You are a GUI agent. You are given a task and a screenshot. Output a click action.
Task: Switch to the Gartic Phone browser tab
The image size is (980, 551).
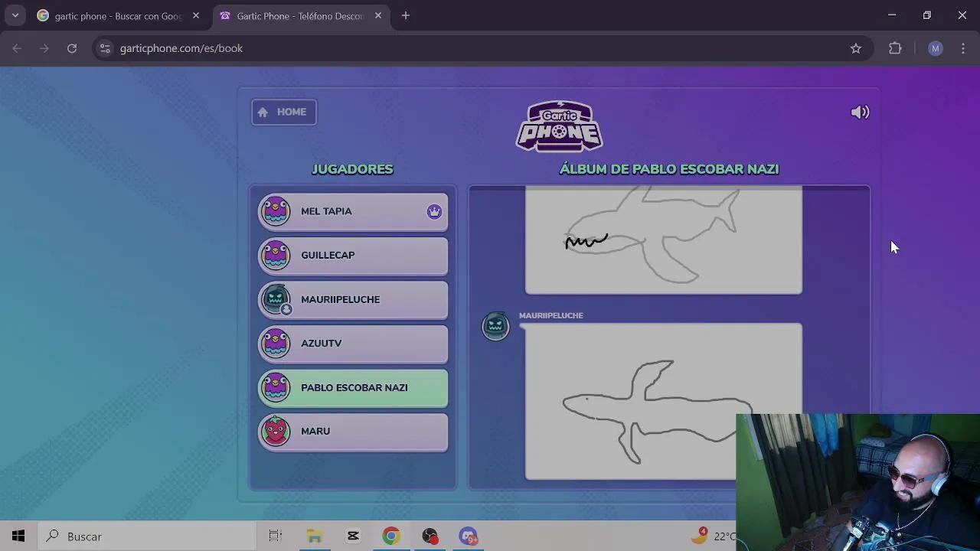click(x=300, y=16)
